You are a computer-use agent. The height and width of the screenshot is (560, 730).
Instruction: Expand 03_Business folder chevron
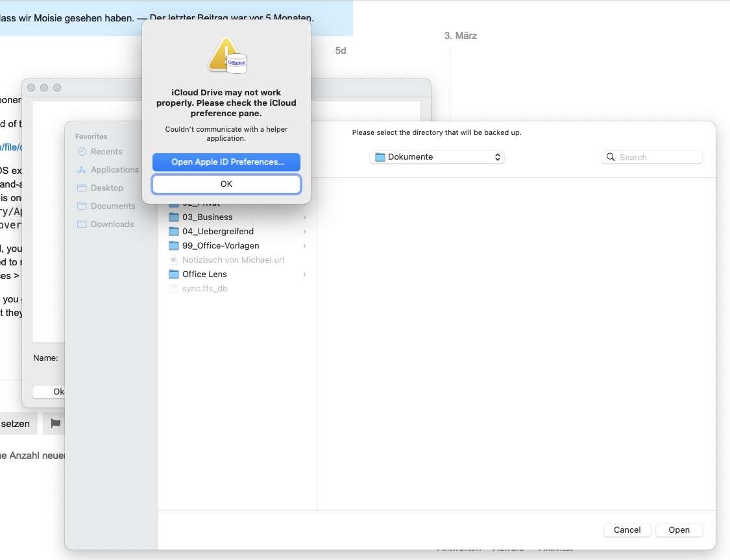point(304,217)
